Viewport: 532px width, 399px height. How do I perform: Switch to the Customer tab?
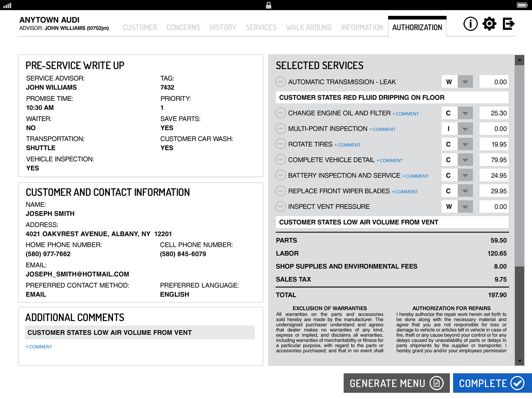(x=140, y=27)
